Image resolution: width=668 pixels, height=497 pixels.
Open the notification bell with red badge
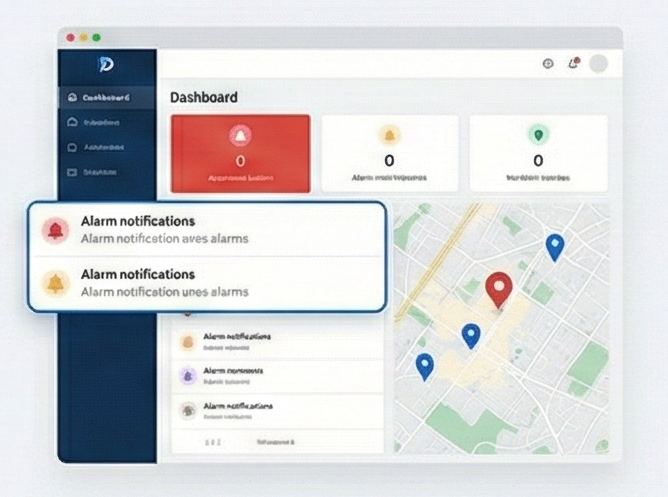[573, 64]
